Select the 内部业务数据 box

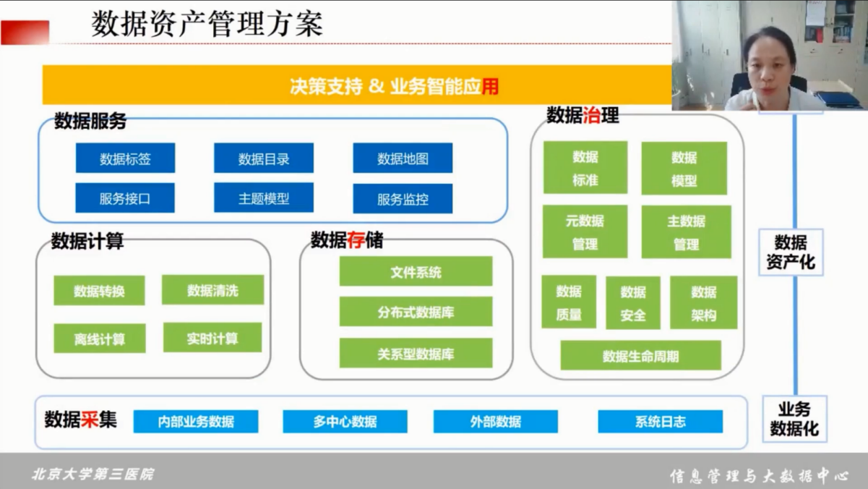[x=196, y=422]
